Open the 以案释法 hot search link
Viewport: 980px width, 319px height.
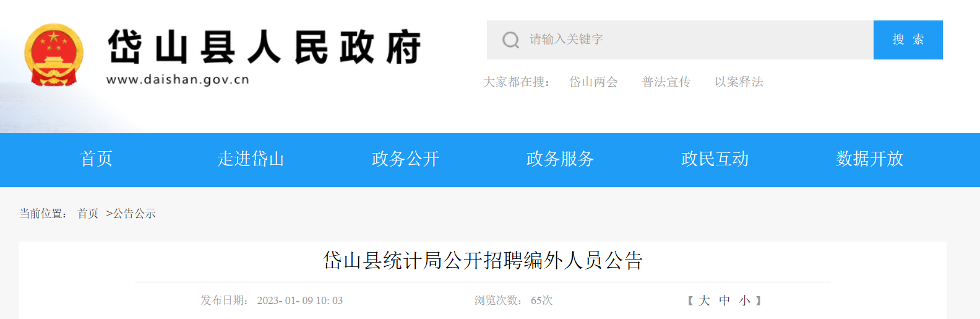[739, 82]
